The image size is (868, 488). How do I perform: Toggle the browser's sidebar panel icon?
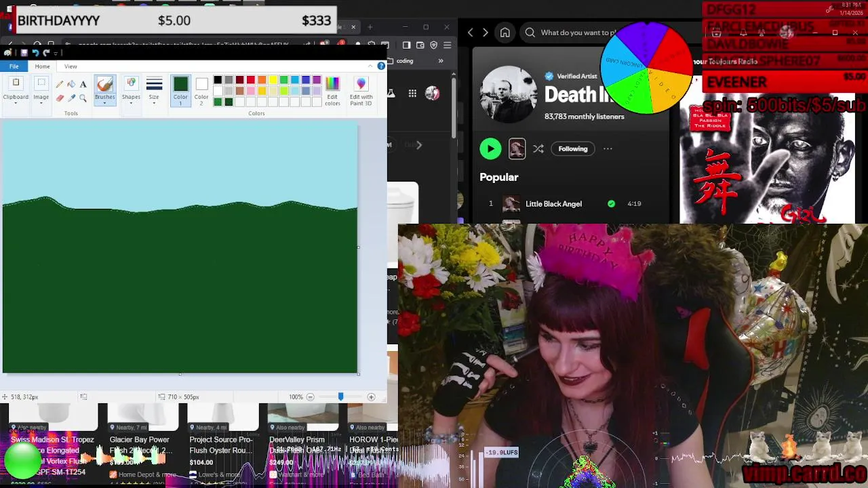[406, 45]
